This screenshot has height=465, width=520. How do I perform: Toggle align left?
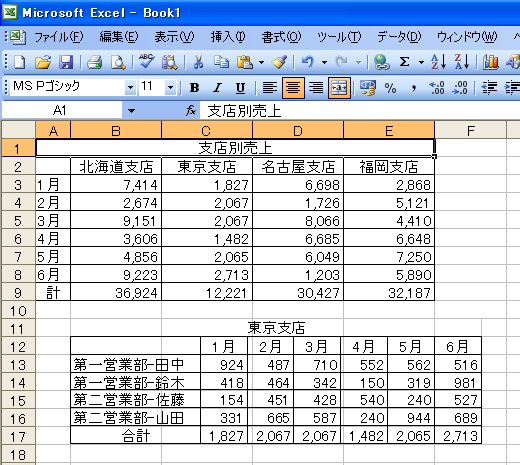point(270,88)
